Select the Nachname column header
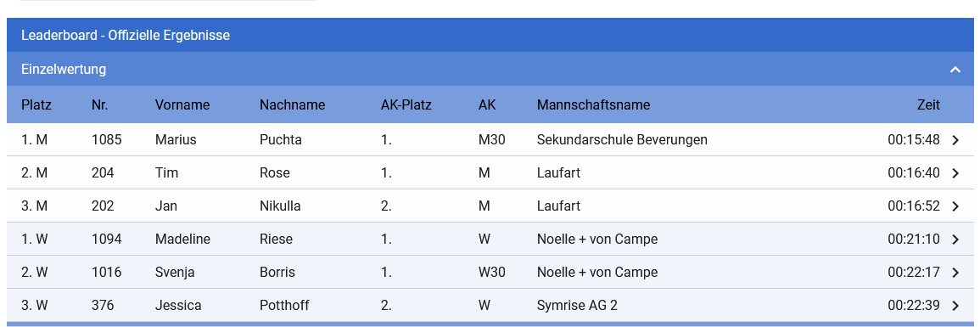Screen dimensions: 980x327 (x=292, y=105)
